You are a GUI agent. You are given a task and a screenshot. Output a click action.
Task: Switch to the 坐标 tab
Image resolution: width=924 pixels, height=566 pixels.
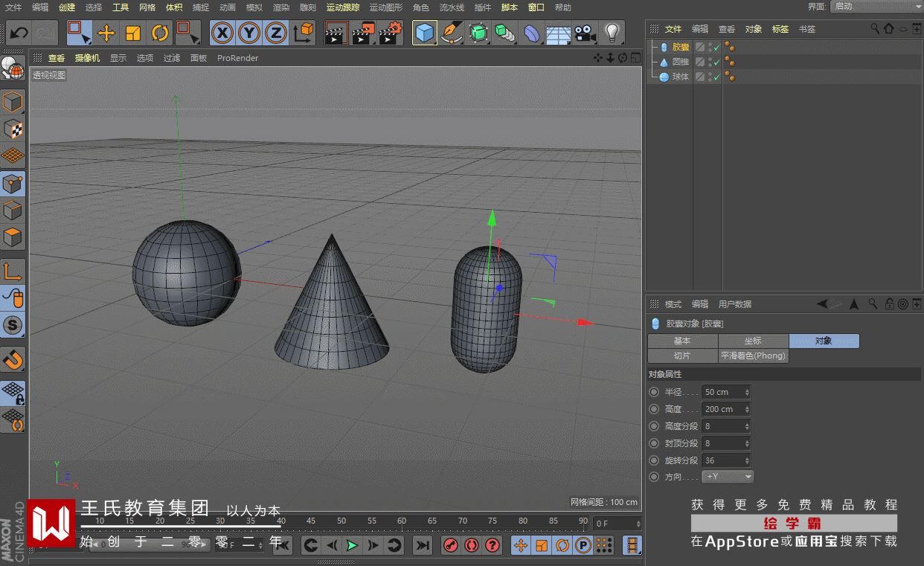pos(752,341)
